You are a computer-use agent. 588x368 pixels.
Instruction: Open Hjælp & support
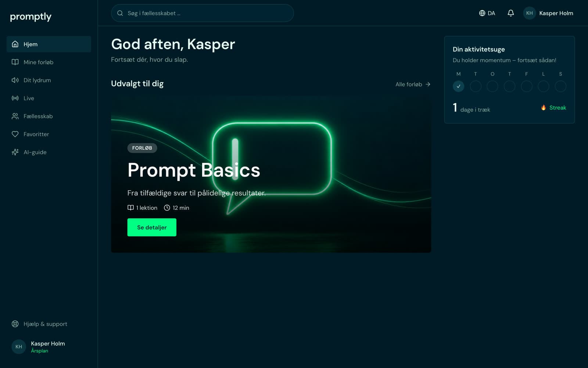[49, 324]
